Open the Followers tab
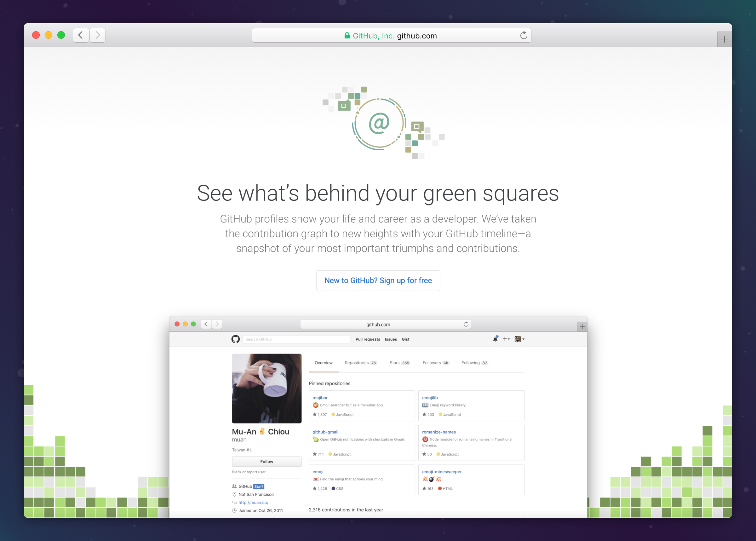Viewport: 756px width, 541px height. [x=432, y=363]
